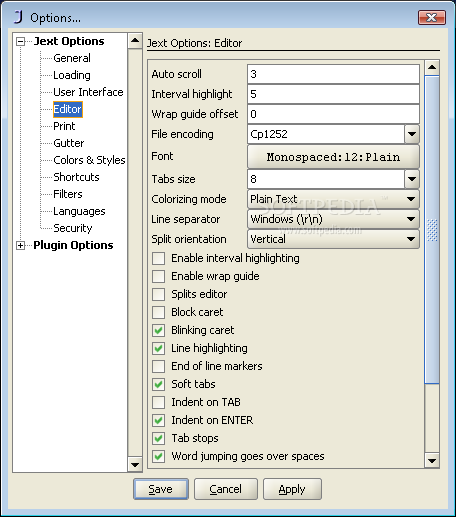This screenshot has width=456, height=517.
Task: Open font chooser Monospaced:12:Plain button
Action: click(333, 157)
